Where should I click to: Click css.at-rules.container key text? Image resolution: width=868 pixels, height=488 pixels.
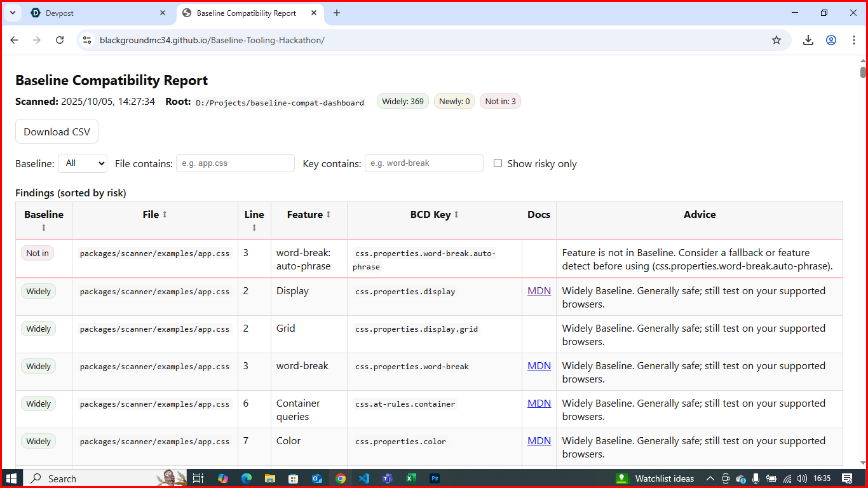click(405, 404)
